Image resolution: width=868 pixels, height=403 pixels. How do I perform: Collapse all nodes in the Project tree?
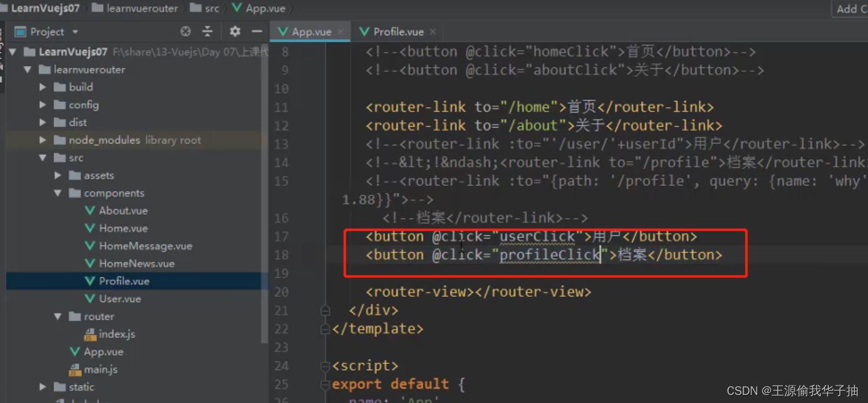coord(207,31)
